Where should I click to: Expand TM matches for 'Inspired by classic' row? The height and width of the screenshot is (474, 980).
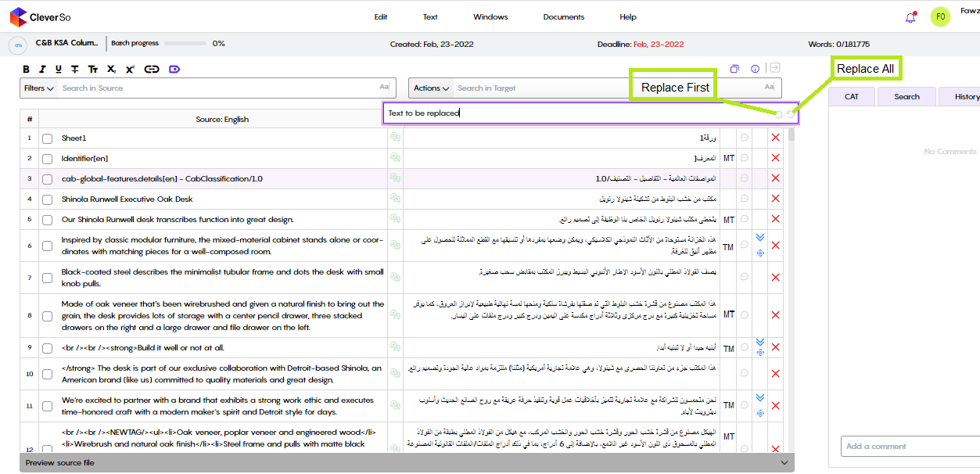tap(760, 238)
